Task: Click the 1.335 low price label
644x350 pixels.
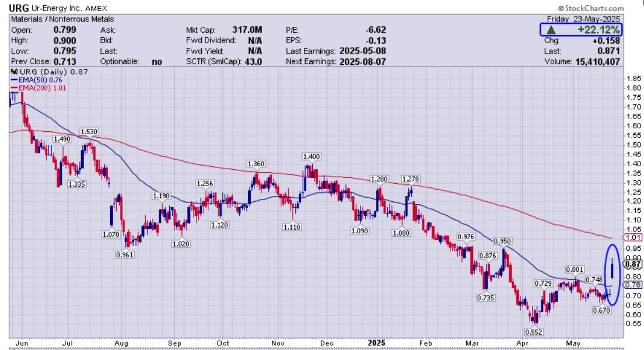Action: (77, 184)
